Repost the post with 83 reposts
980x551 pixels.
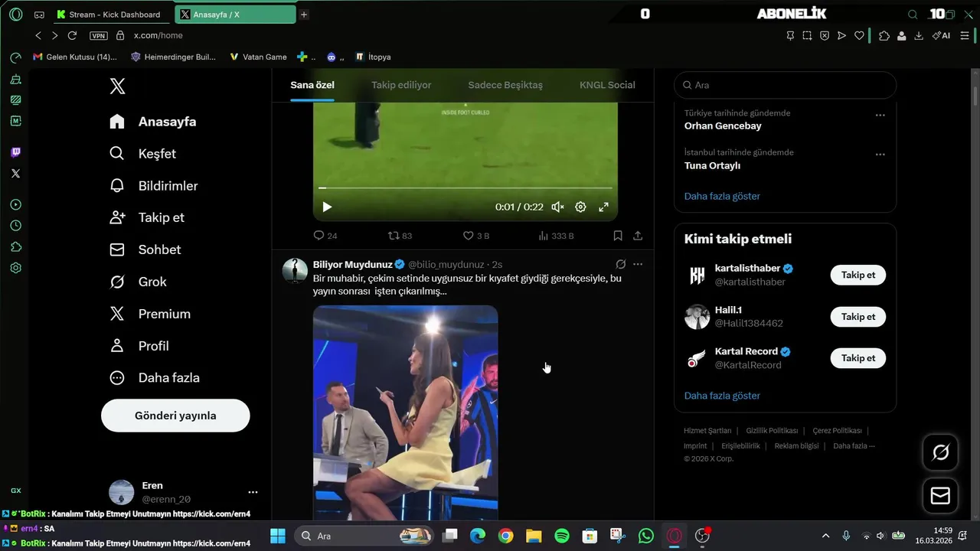[x=400, y=236]
